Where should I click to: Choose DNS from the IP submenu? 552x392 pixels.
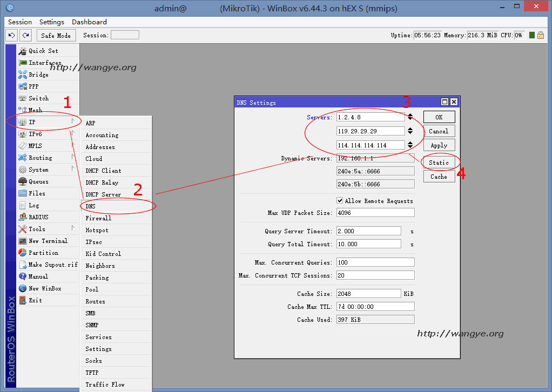(116, 206)
